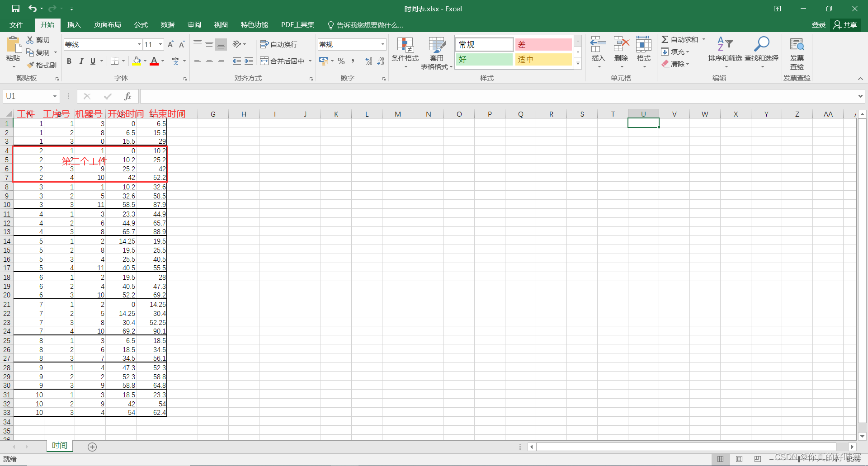Switch to the 公式 (Formulas) tab
Viewport: 868px width, 466px height.
[x=141, y=25]
